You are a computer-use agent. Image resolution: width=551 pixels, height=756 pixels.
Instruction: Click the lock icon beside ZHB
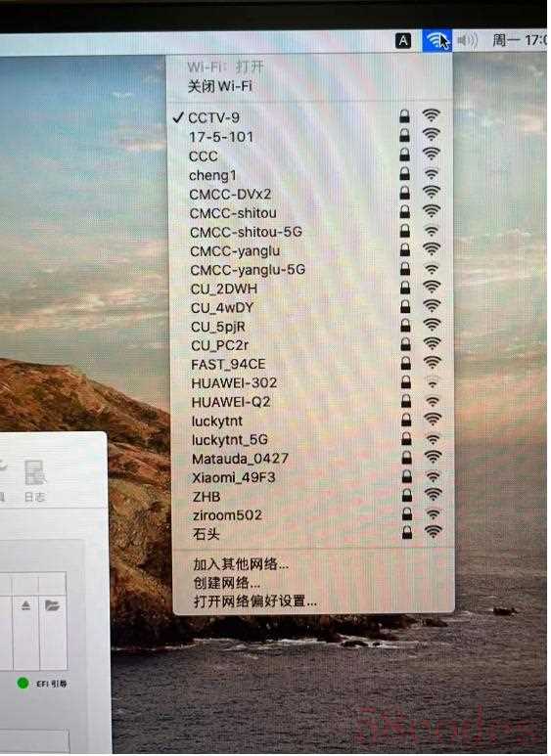click(407, 495)
